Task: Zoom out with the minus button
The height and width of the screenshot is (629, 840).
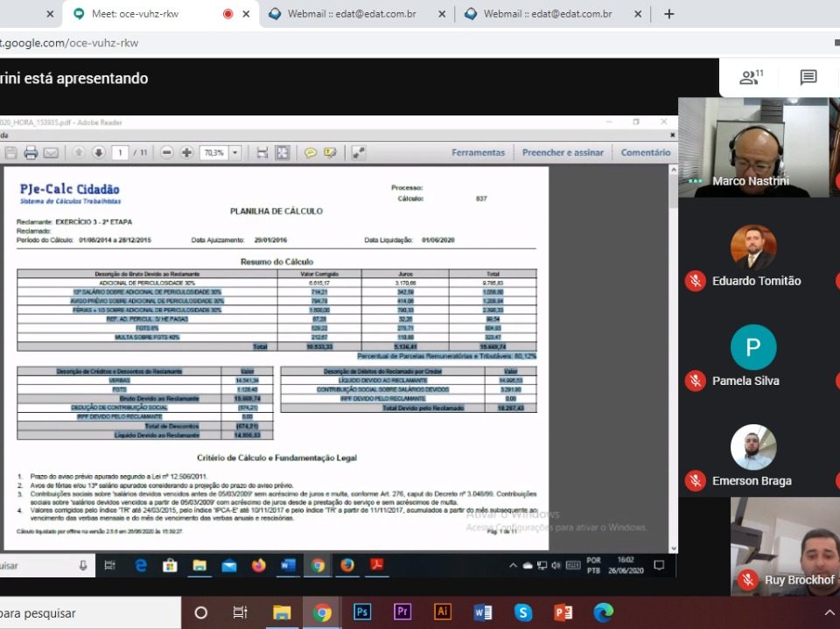Action: (167, 153)
